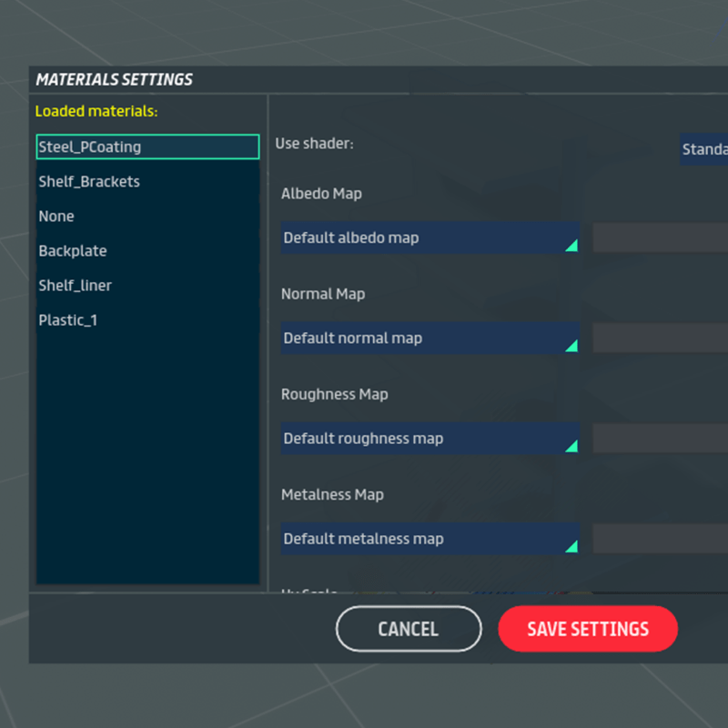Click the gray field beside normal map dropdown
728x728 pixels.
coord(660,339)
